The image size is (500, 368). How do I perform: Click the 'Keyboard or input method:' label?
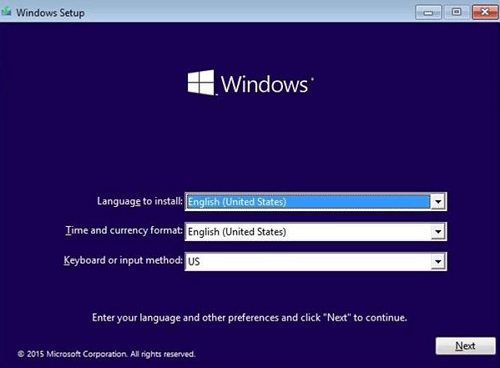click(x=123, y=260)
